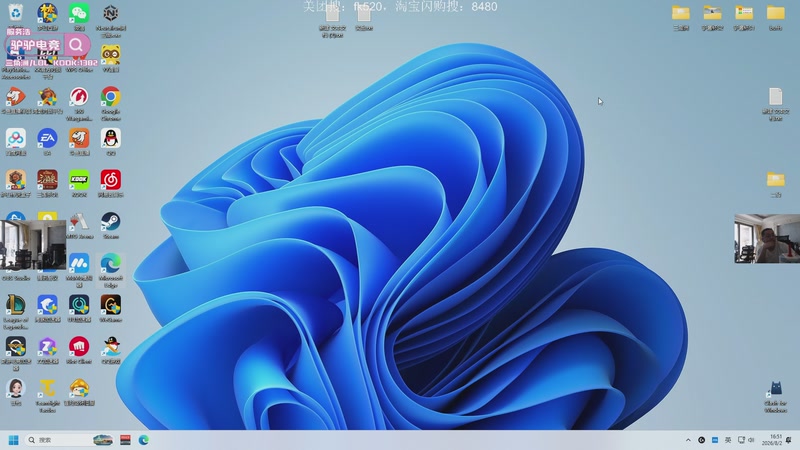Open the black hexagon N app icon
The height and width of the screenshot is (450, 800).
[111, 13]
